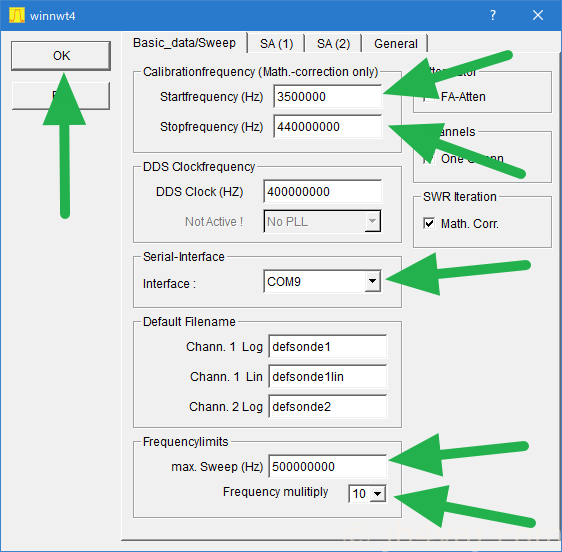Open the help question mark button

click(493, 15)
